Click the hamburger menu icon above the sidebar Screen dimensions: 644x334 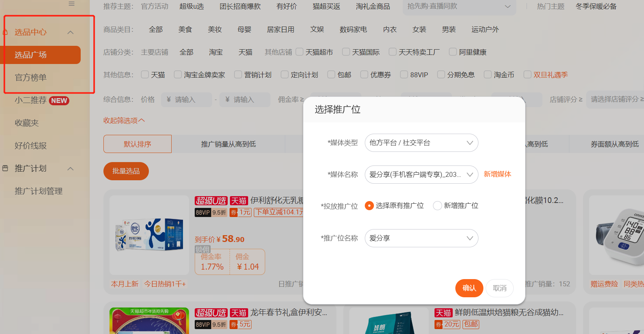tap(72, 3)
